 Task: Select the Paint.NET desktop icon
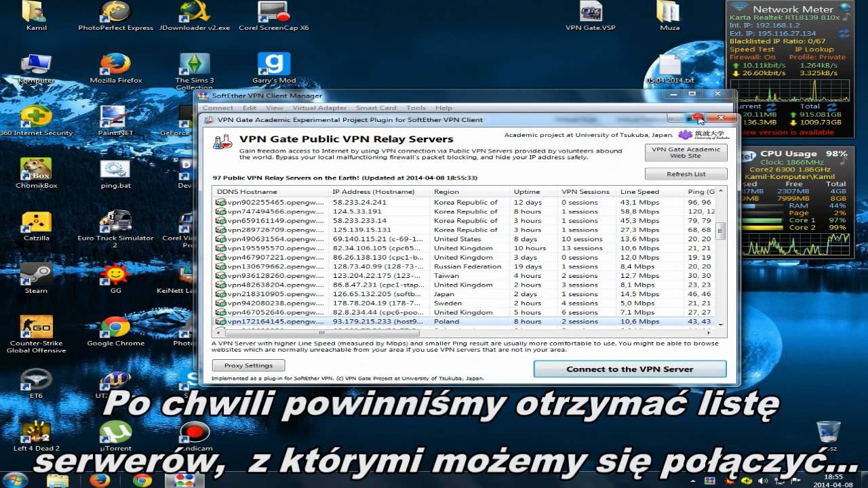(116, 121)
